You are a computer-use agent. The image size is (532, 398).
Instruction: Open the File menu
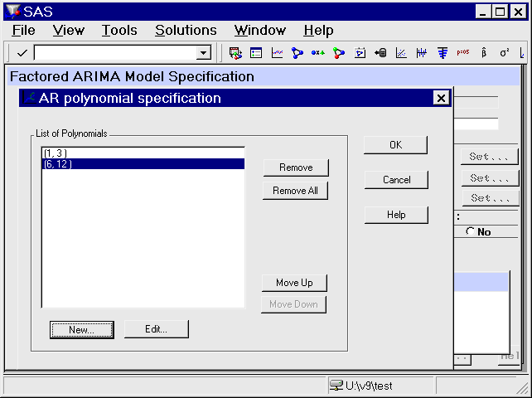(x=23, y=31)
